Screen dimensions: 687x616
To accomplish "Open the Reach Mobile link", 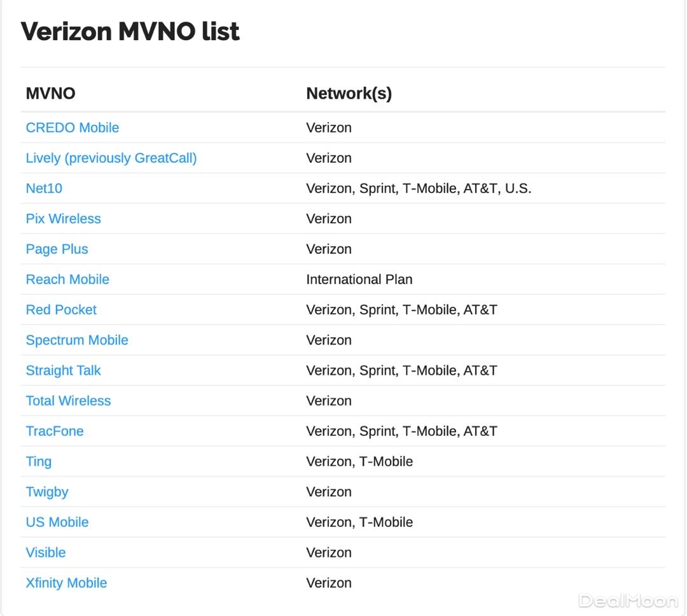I will [x=67, y=279].
